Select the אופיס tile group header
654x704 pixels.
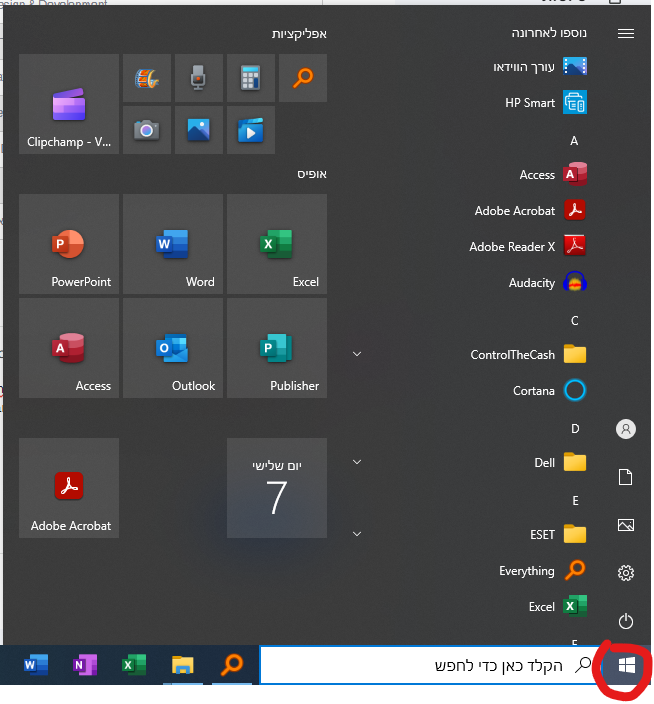click(x=312, y=174)
